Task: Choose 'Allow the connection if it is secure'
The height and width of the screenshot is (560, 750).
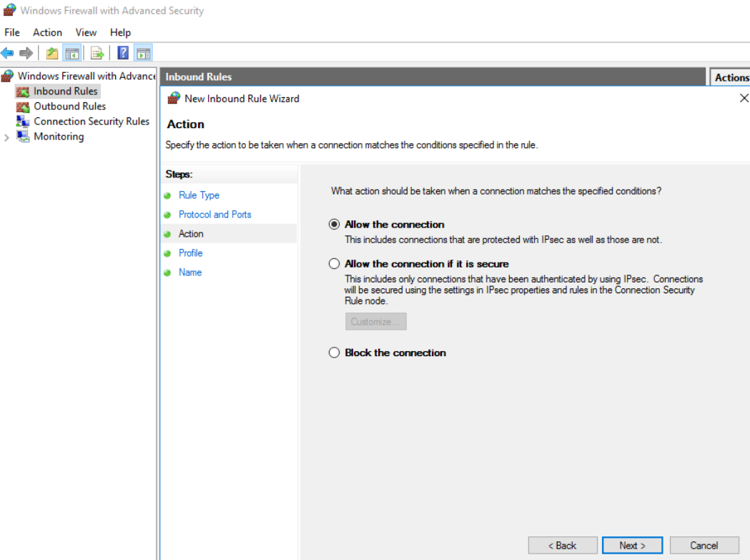Action: (x=334, y=264)
